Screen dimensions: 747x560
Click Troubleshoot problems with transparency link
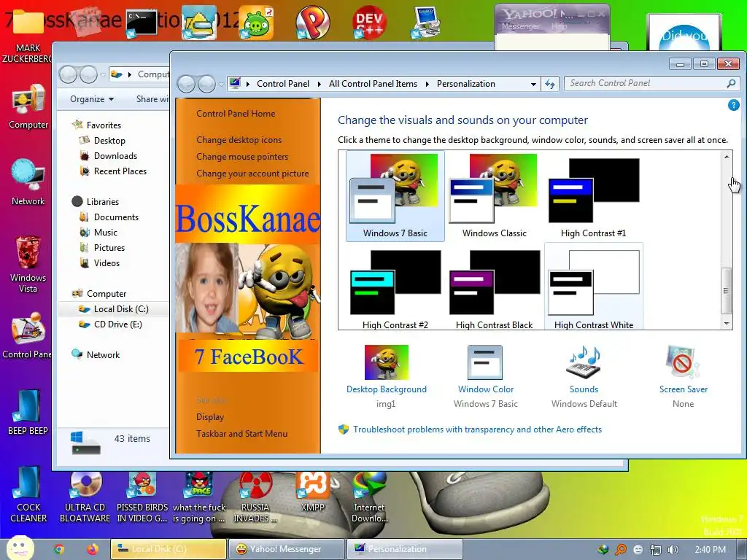477,429
